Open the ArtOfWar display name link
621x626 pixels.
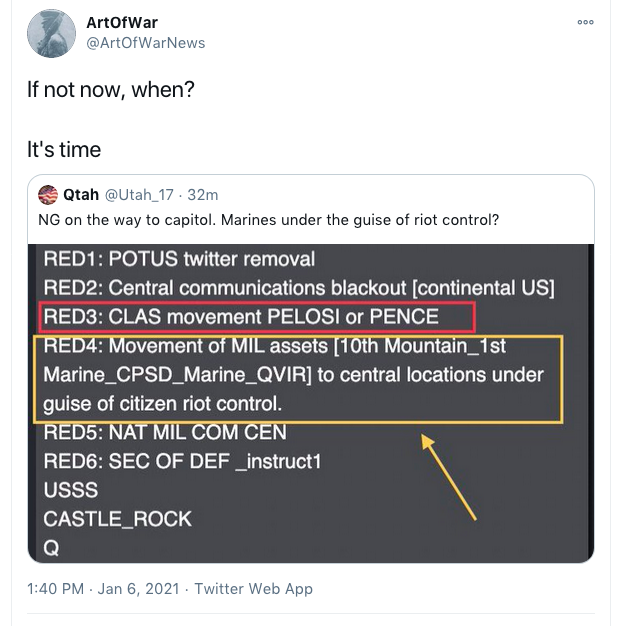pyautogui.click(x=122, y=23)
